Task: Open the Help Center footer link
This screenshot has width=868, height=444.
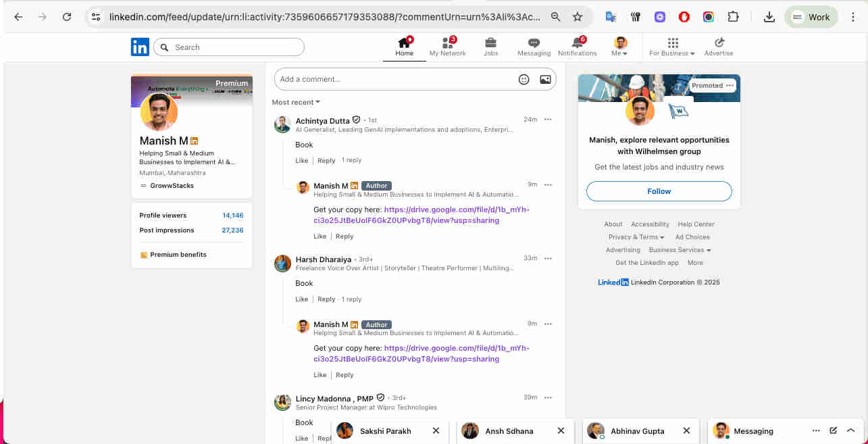Action: pyautogui.click(x=696, y=224)
